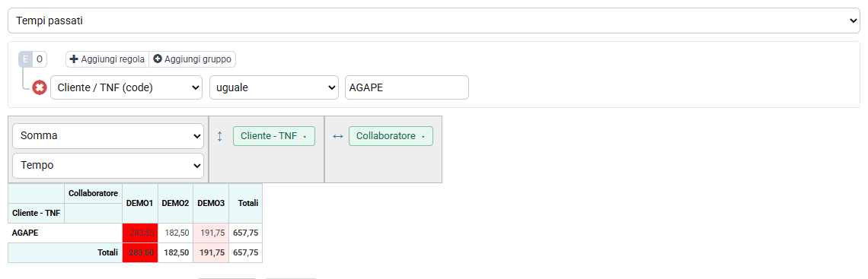Open the Tempi passati dropdown
868x279 pixels.
[x=434, y=21]
